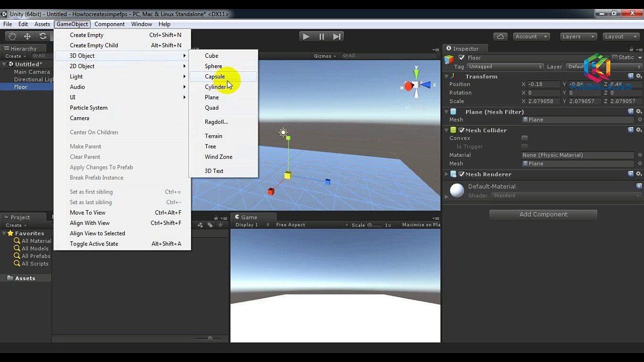Open the Hierarchy Create button
This screenshot has height=362, width=644.
pos(16,56)
